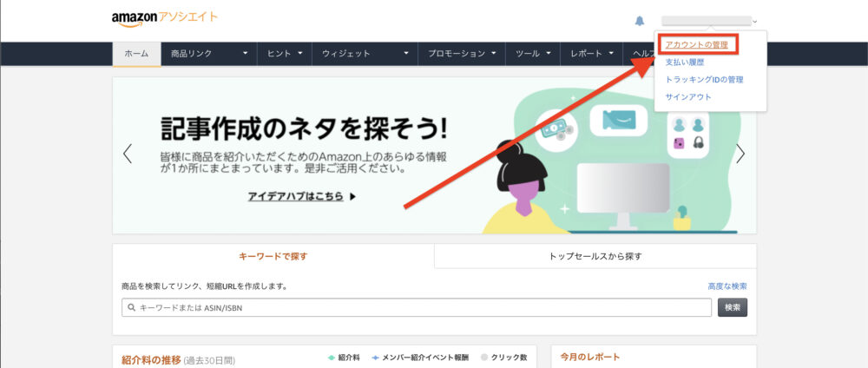This screenshot has height=368, width=868.
Task: Click the magnifier icon in the search field
Action: pos(131,308)
